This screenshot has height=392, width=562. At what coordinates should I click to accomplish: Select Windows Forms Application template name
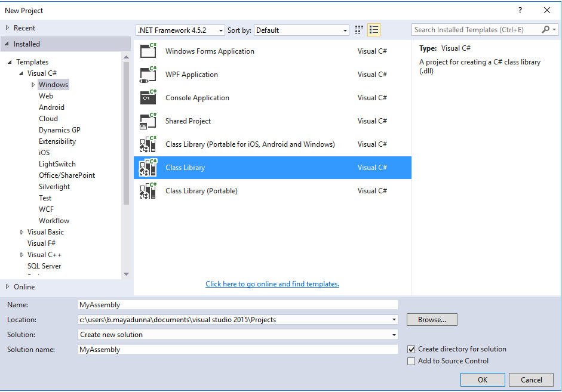click(x=210, y=51)
